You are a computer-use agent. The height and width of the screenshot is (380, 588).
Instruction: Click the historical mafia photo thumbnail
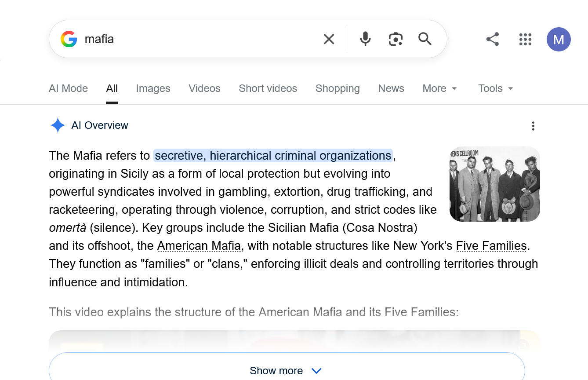[494, 184]
